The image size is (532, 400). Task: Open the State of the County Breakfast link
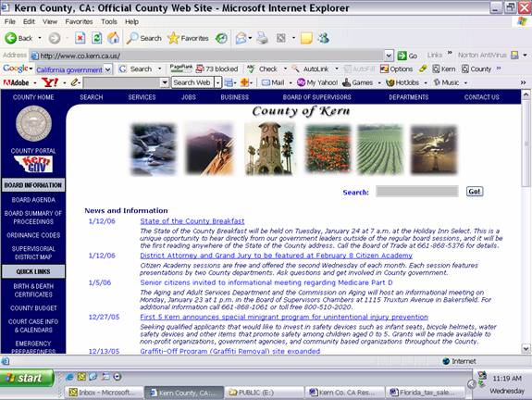click(192, 221)
